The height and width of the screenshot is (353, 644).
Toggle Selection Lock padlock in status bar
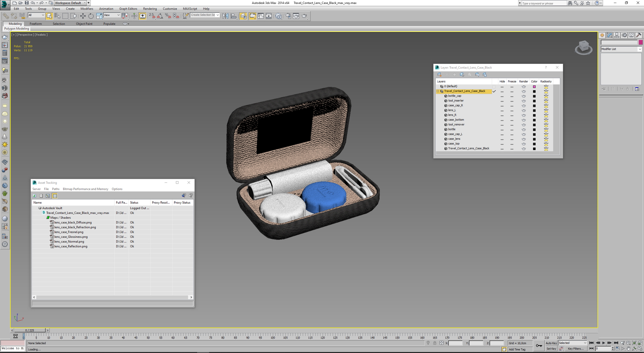(435, 343)
